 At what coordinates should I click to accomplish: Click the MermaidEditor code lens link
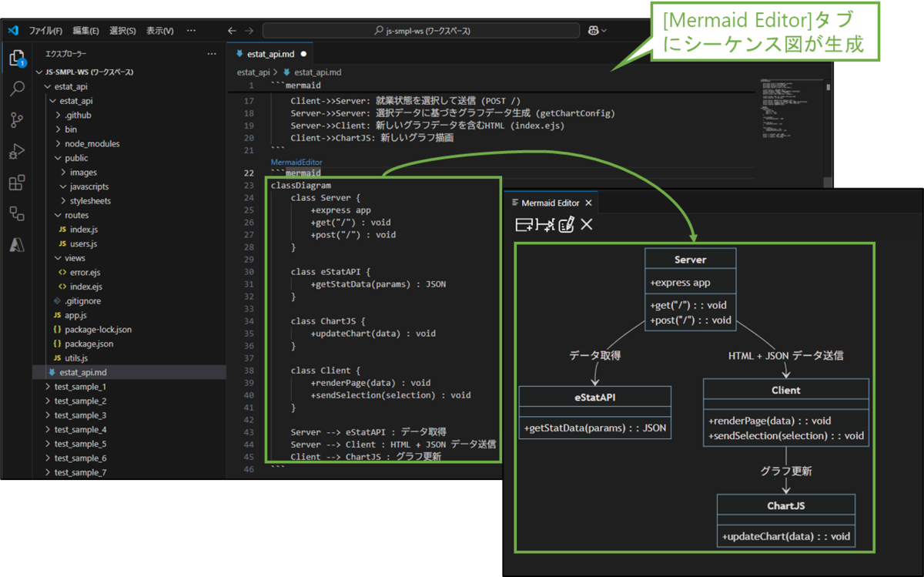point(296,163)
